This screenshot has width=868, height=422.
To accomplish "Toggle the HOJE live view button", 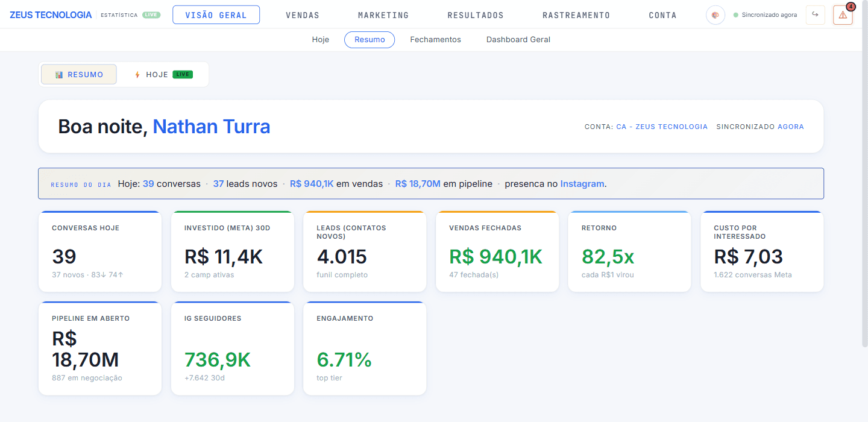I will pos(163,75).
